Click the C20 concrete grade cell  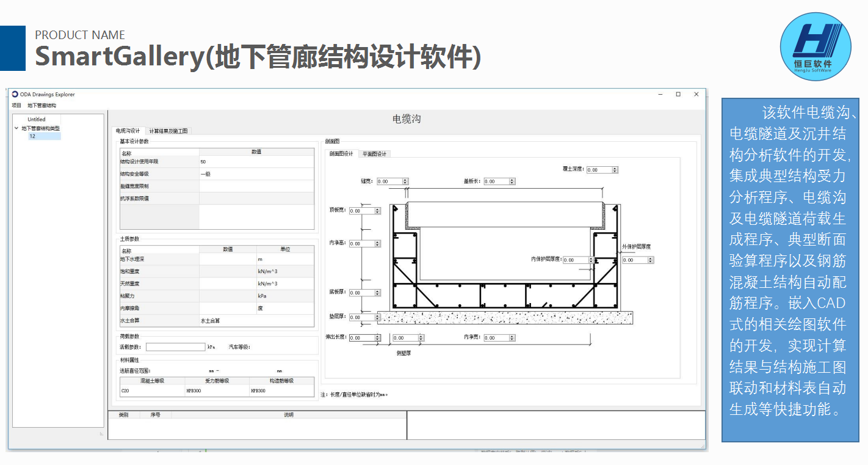(153, 391)
